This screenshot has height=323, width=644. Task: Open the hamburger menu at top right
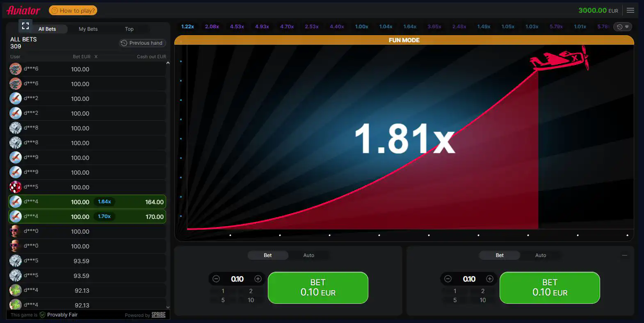(630, 10)
